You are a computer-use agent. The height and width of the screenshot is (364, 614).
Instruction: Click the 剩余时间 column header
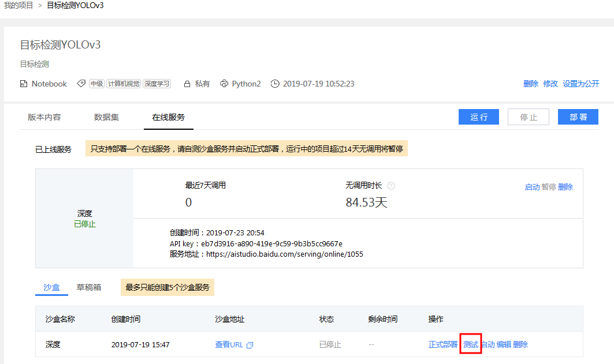(382, 319)
